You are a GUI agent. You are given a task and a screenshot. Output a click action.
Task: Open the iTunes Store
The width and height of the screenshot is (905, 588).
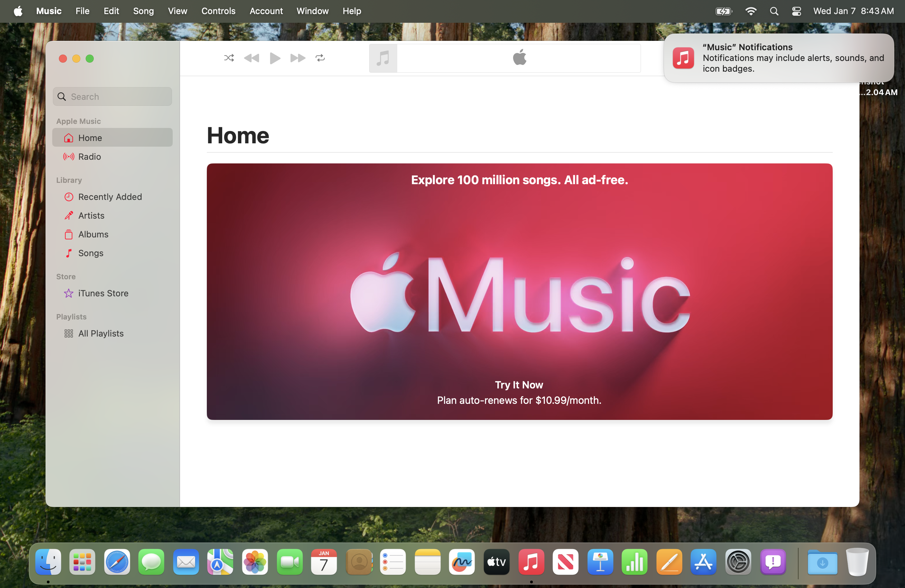[103, 293]
